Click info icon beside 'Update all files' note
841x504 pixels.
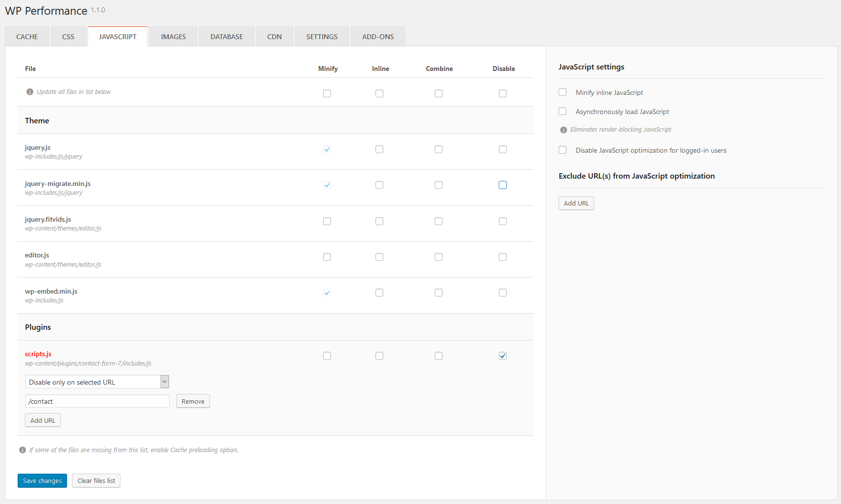click(x=30, y=92)
